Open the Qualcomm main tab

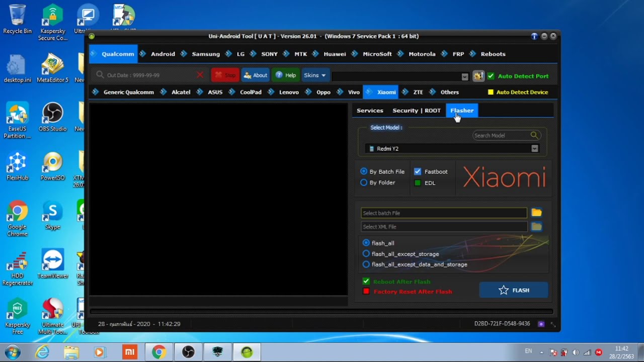pyautogui.click(x=113, y=54)
